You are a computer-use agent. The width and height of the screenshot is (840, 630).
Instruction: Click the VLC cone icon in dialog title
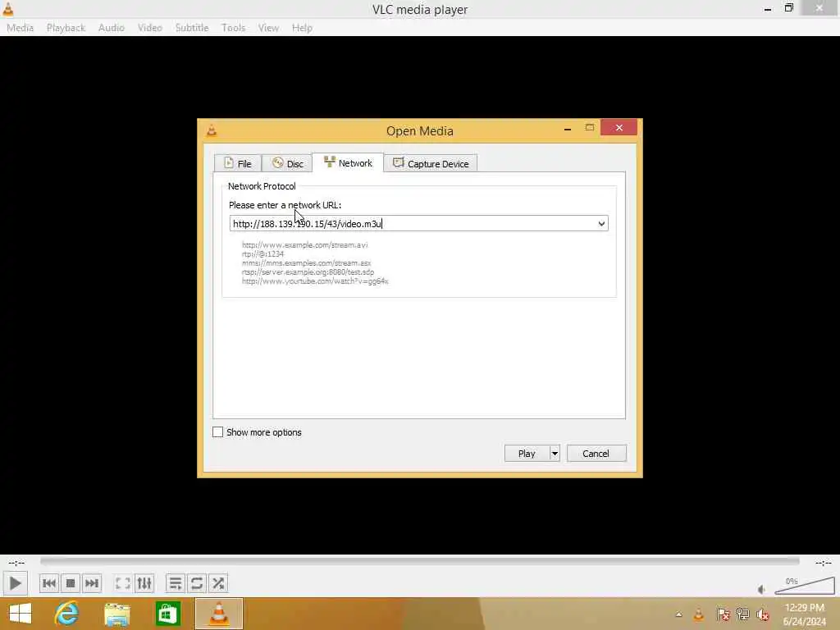pyautogui.click(x=212, y=130)
